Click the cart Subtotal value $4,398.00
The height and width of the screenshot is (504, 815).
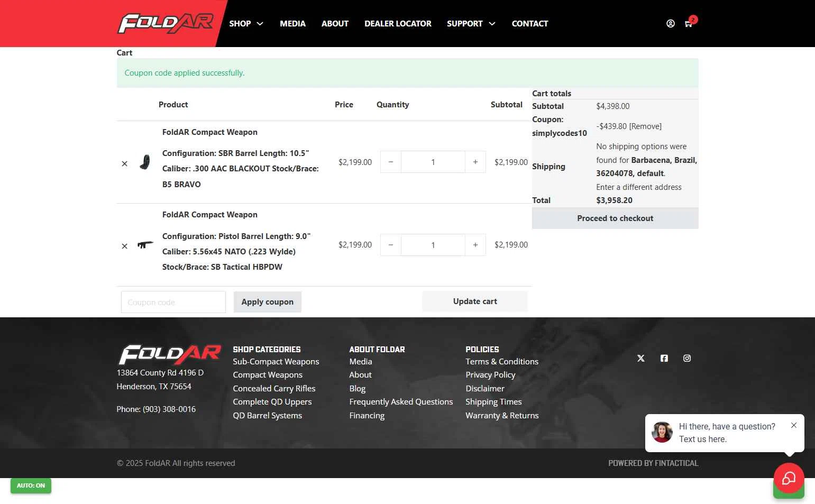pyautogui.click(x=613, y=106)
